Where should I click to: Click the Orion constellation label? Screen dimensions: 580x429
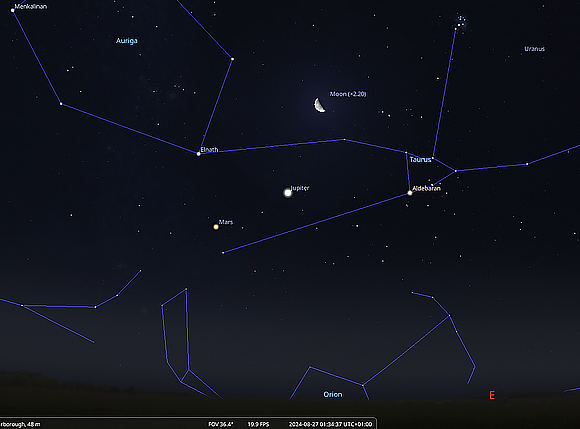333,394
